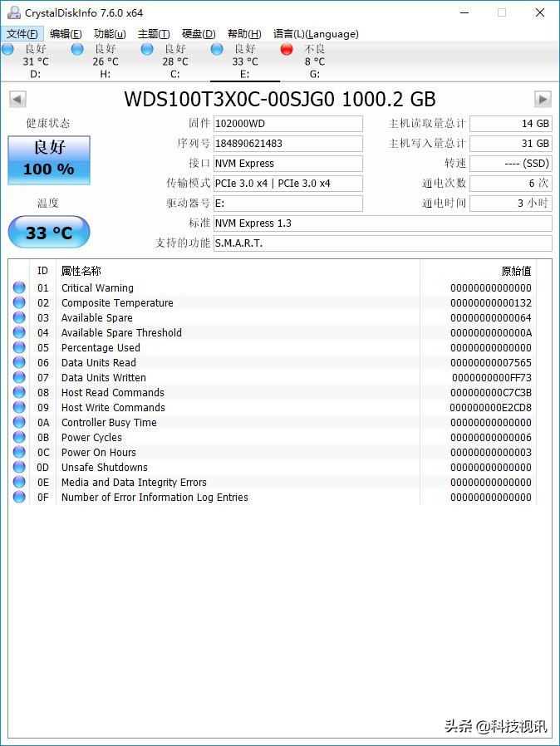Select drive G: red bad-status orb
This screenshot has width=560, height=746.
click(287, 49)
